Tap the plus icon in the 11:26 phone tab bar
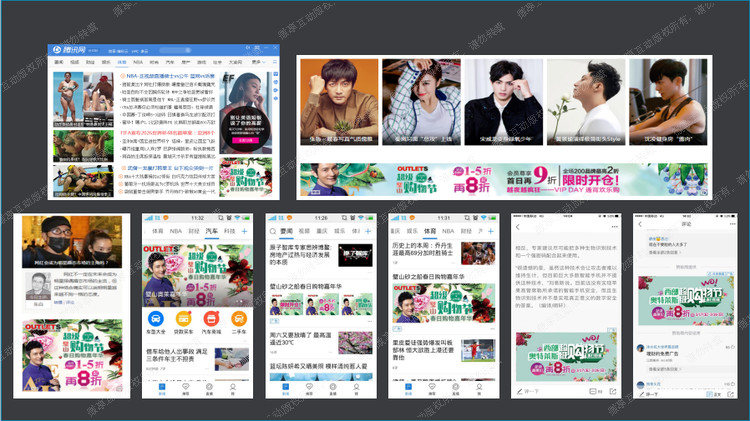This screenshot has width=750, height=421. 368,231
